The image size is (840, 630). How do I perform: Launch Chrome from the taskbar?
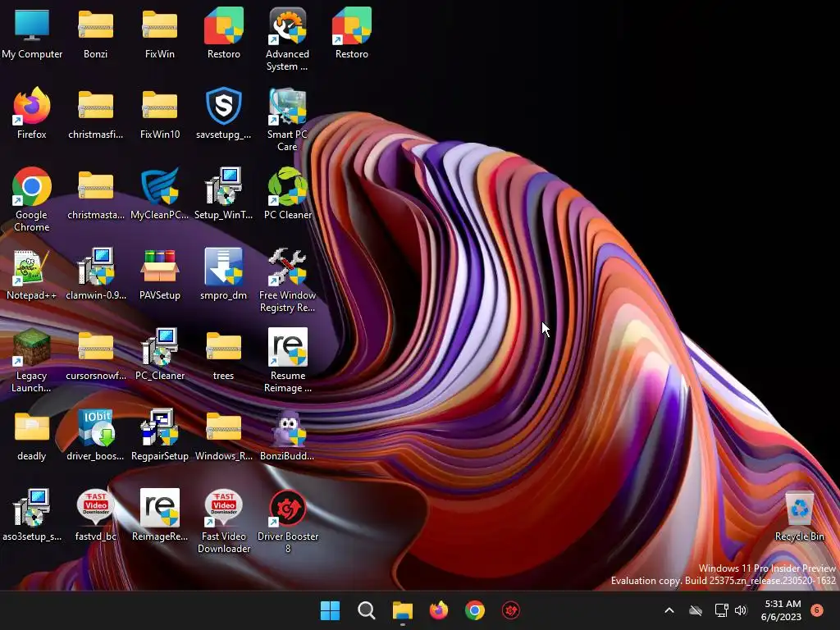(x=475, y=610)
